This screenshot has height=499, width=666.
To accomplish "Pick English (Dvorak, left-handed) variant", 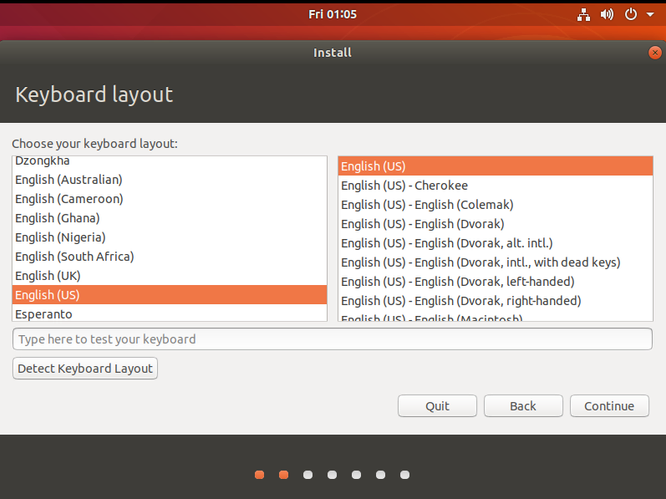I will tap(495, 281).
